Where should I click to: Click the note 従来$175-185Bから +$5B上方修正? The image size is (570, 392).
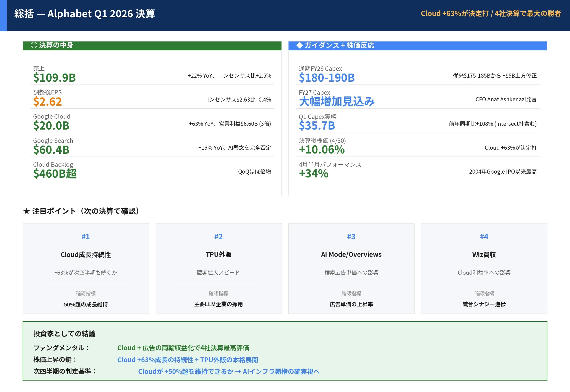(x=495, y=76)
